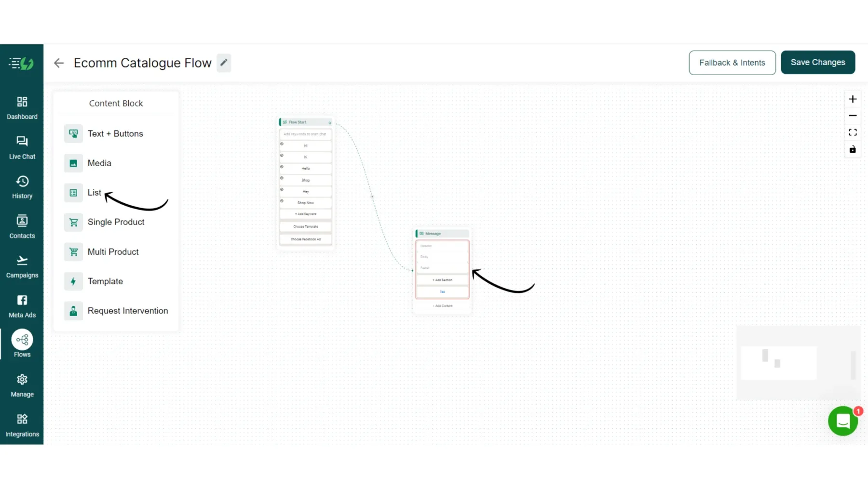The height and width of the screenshot is (488, 868).
Task: Go back with the left arrow
Action: [x=59, y=63]
